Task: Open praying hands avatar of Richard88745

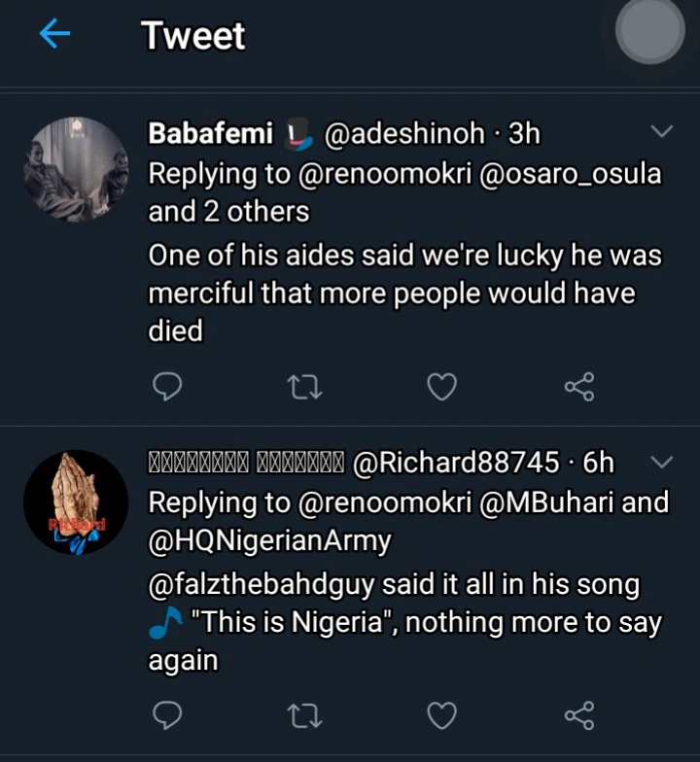Action: tap(76, 502)
